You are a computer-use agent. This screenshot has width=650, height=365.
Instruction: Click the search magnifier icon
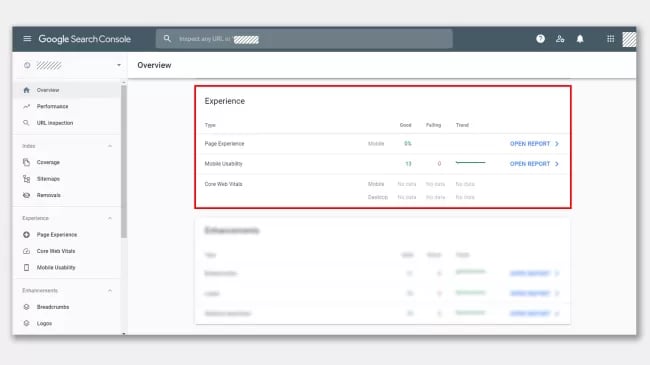(x=167, y=39)
